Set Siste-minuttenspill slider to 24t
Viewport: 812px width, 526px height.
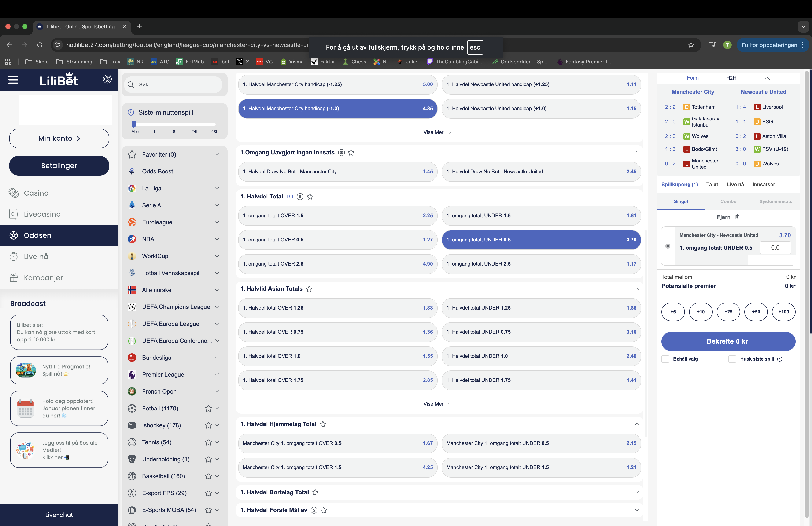195,124
